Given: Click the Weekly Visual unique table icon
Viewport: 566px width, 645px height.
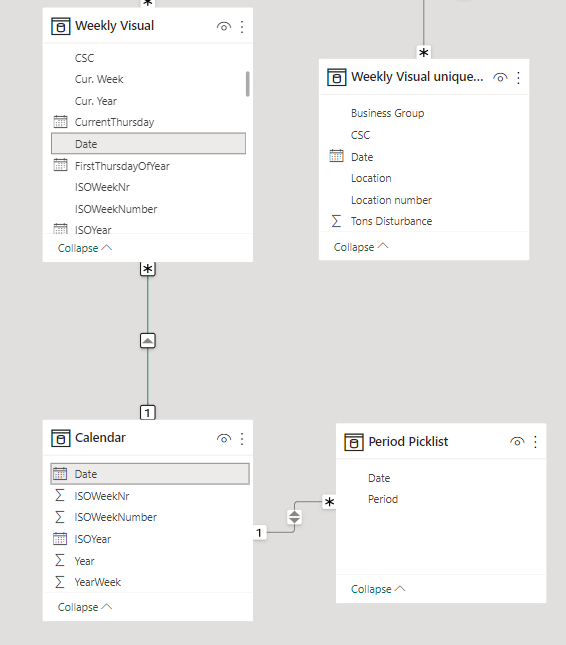Looking at the screenshot, I should (336, 77).
